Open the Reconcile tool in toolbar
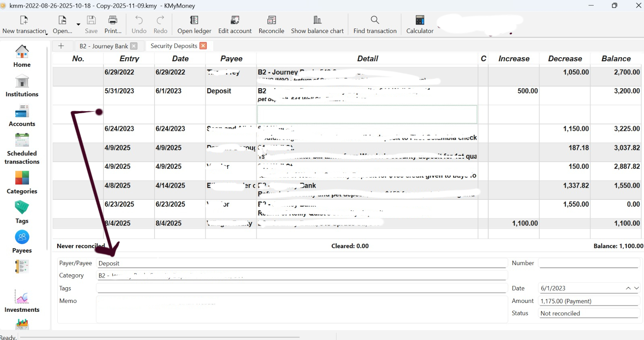The width and height of the screenshot is (644, 340). 271,25
